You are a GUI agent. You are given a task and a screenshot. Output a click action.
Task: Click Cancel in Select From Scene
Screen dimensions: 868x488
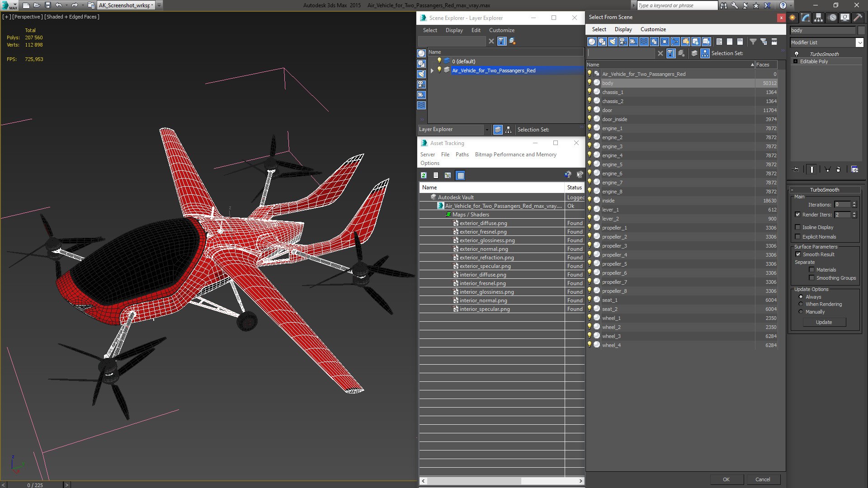coord(763,479)
